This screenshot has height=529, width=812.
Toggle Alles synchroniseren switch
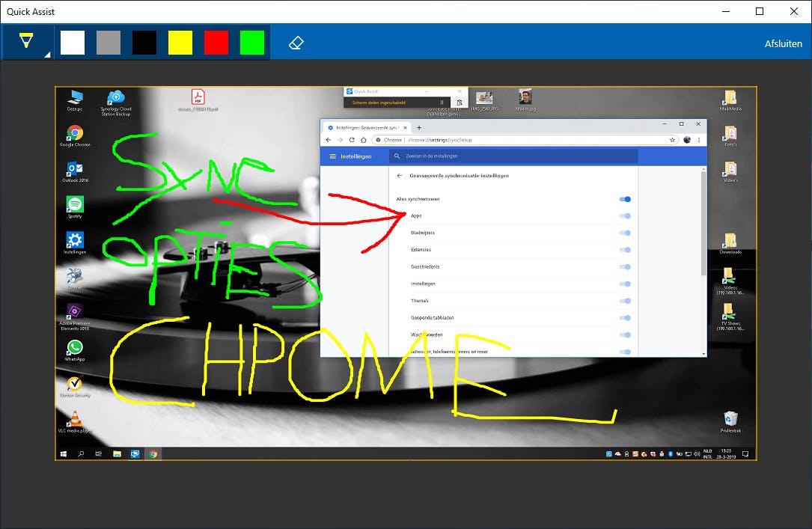pos(625,199)
